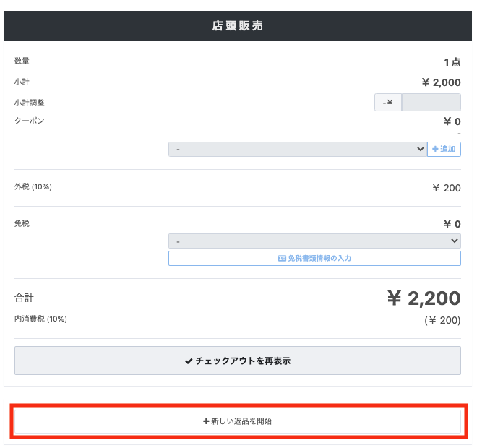477x448 pixels.
Task: Click the 外税 (10%) label
Action: (33, 187)
